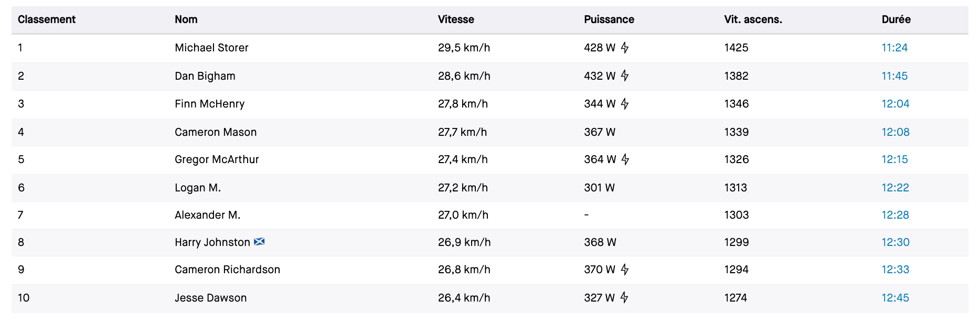This screenshot has width=980, height=322.
Task: Click power meter icon on Finn McHenry's row
Action: [624, 104]
